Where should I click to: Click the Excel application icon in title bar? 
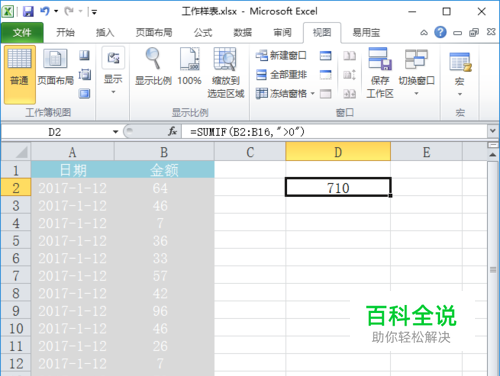point(7,12)
